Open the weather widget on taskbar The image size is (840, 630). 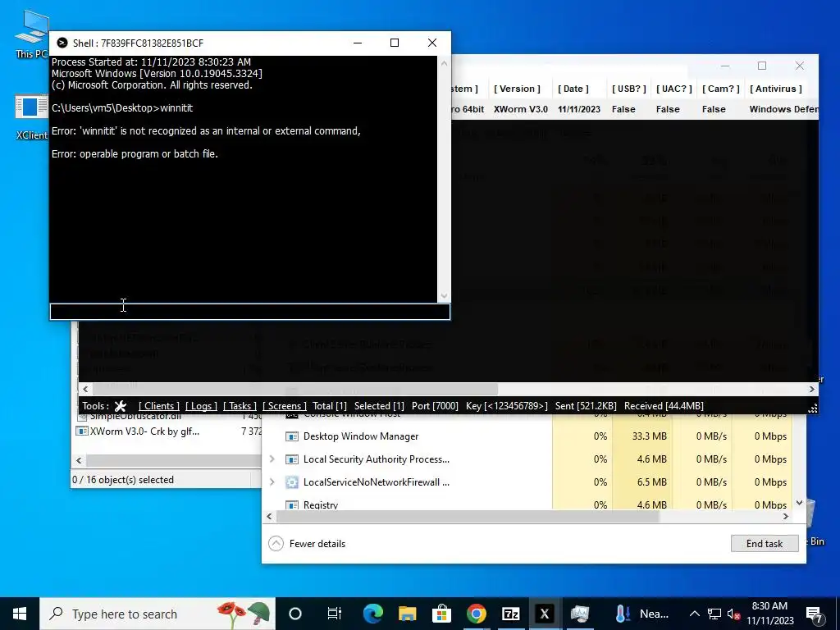click(x=641, y=614)
